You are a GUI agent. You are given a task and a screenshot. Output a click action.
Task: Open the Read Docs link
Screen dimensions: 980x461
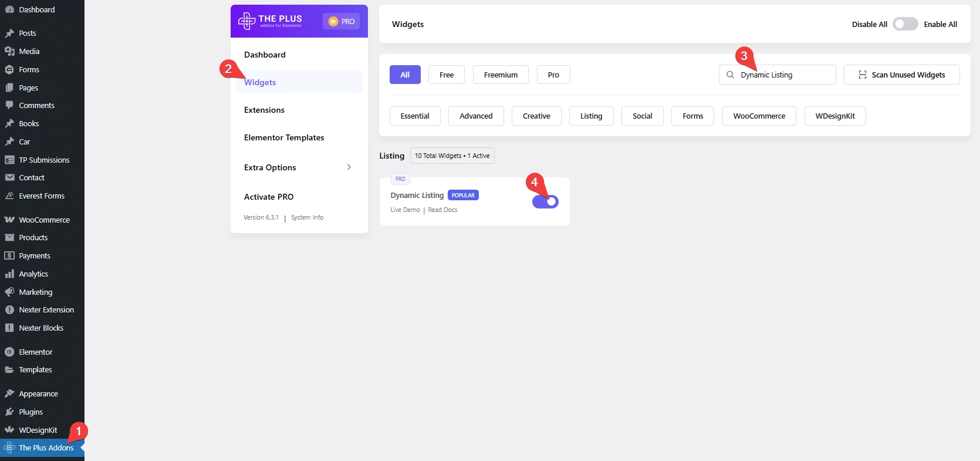point(442,210)
